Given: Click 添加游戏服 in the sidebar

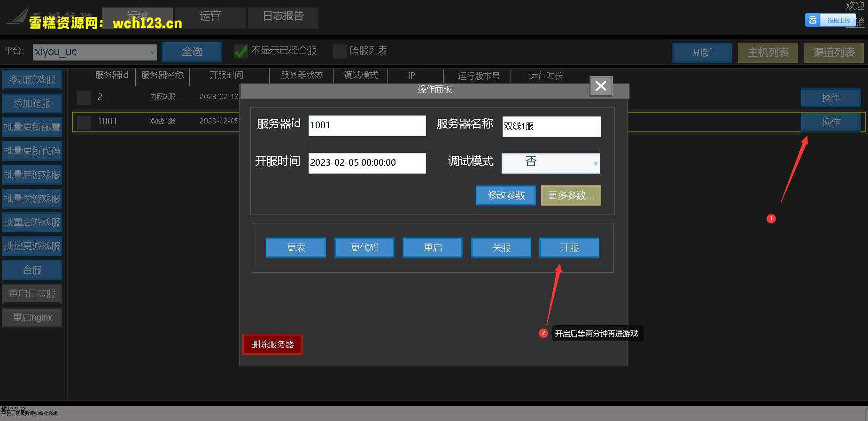Looking at the screenshot, I should (32, 80).
